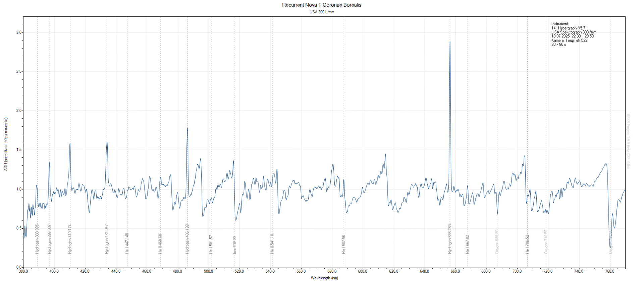Click the y-axis tick label "0.5"
The image size is (644, 284).
(x=19, y=228)
